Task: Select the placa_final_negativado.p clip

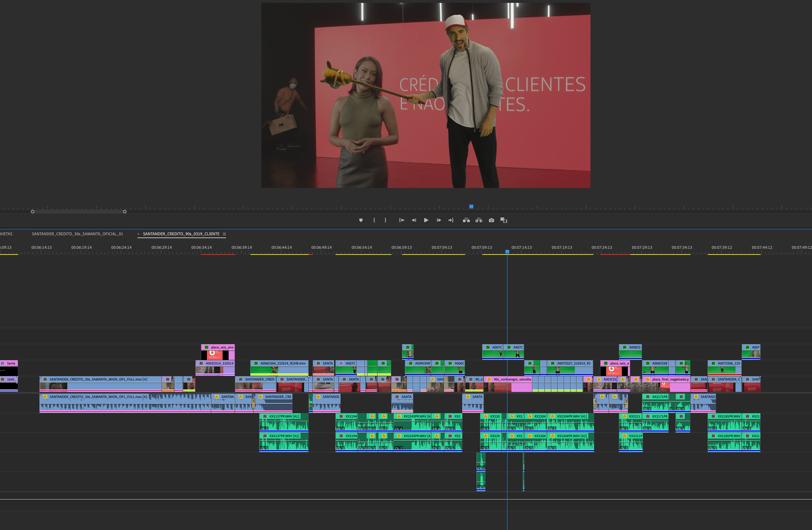Action: tap(666, 384)
